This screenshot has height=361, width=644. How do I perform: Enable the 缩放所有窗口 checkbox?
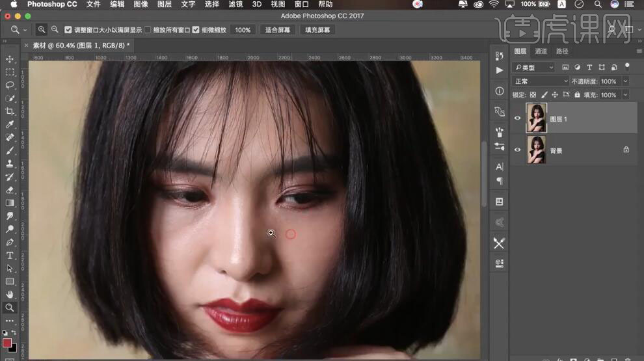148,30
